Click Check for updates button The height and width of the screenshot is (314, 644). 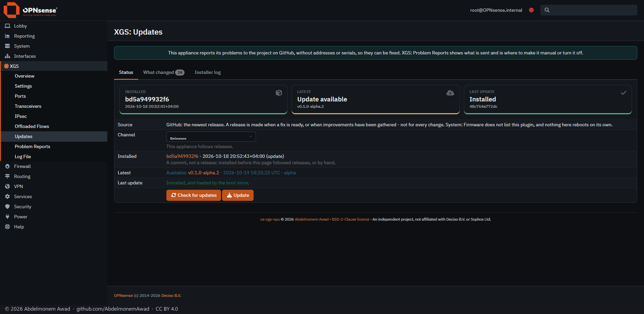194,195
